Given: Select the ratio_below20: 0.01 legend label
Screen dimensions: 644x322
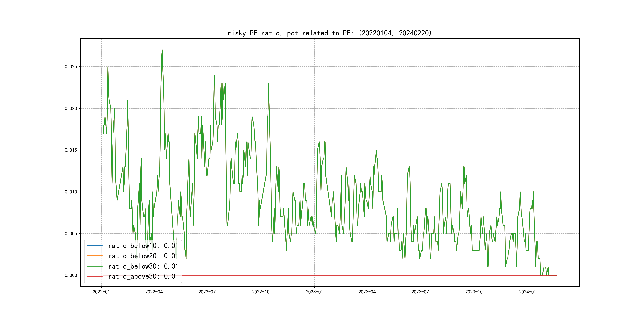Looking at the screenshot, I should (143, 256).
